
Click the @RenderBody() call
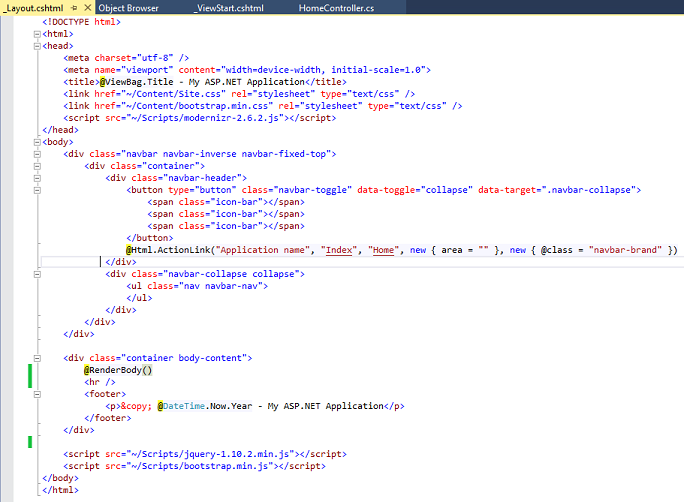tap(118, 370)
